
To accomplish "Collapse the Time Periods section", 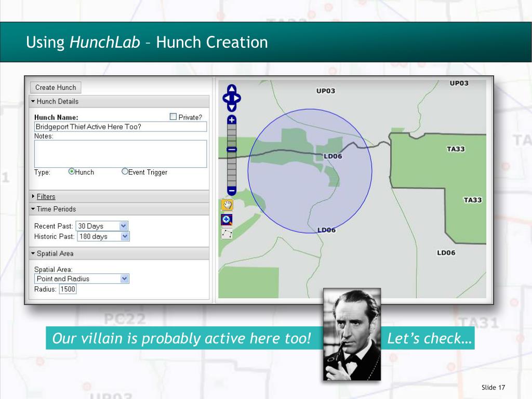I will 119,209.
